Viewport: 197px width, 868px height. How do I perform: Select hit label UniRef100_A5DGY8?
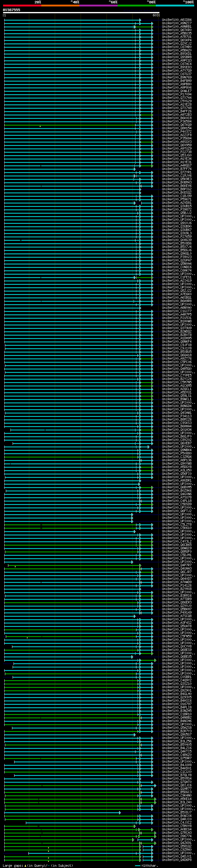[x=177, y=467]
